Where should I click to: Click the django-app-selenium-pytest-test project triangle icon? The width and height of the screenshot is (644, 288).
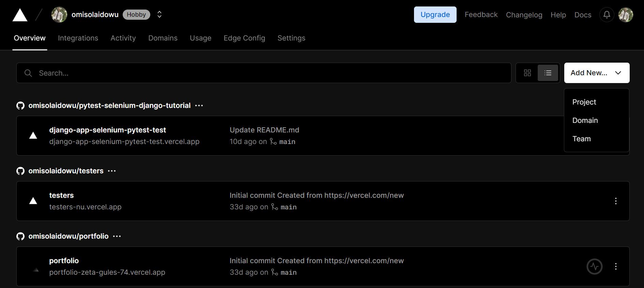(33, 135)
